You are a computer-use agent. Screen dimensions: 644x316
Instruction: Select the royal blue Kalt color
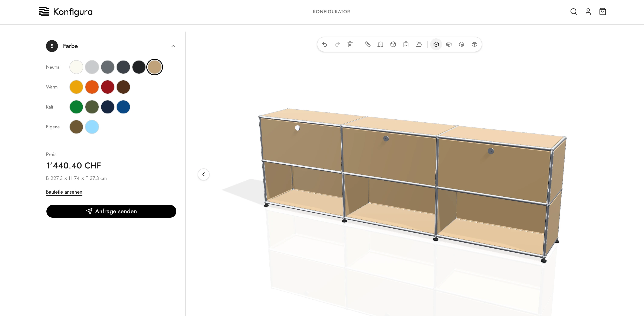(x=123, y=107)
